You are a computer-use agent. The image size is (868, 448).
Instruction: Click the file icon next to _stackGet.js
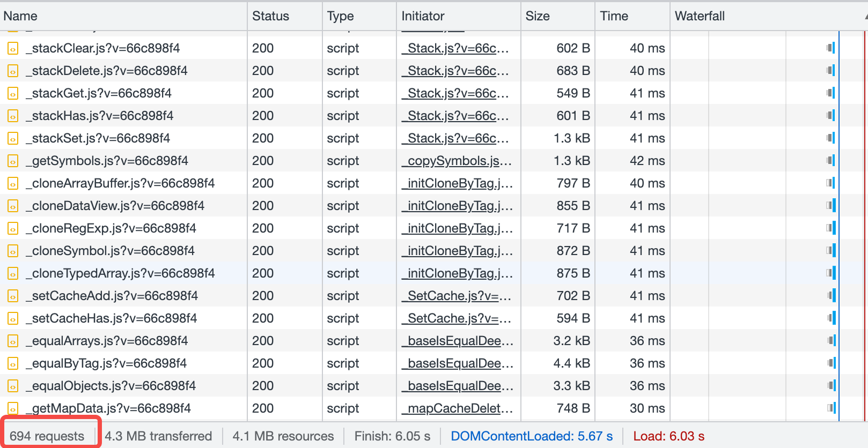(13, 94)
